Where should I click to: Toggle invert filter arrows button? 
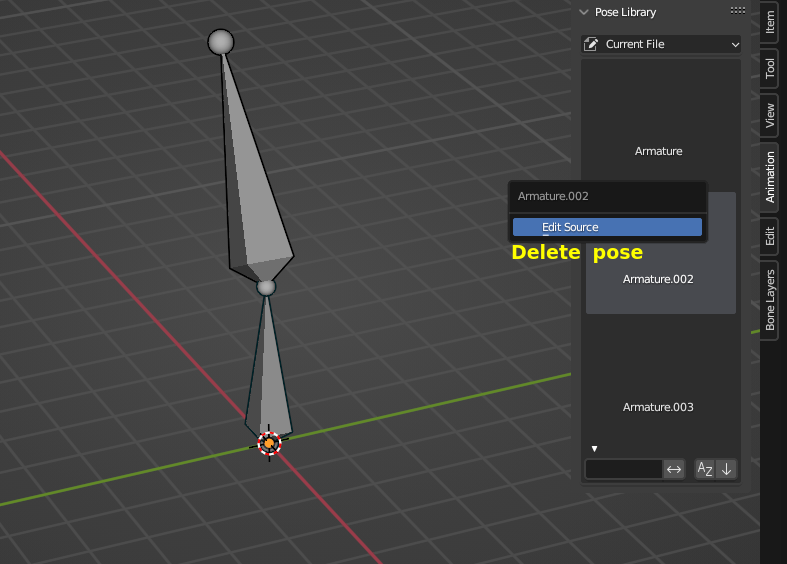pyautogui.click(x=674, y=469)
